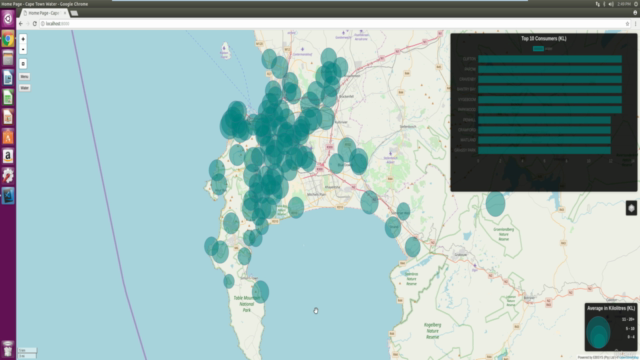Launch LibreOffice Calc from the dock
640x360 pixels.
(8, 98)
